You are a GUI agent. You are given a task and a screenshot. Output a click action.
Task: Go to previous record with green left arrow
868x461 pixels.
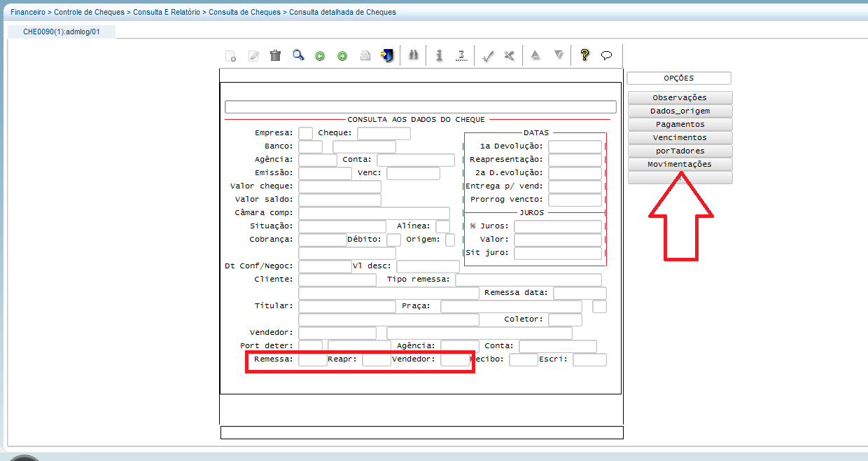pos(320,56)
